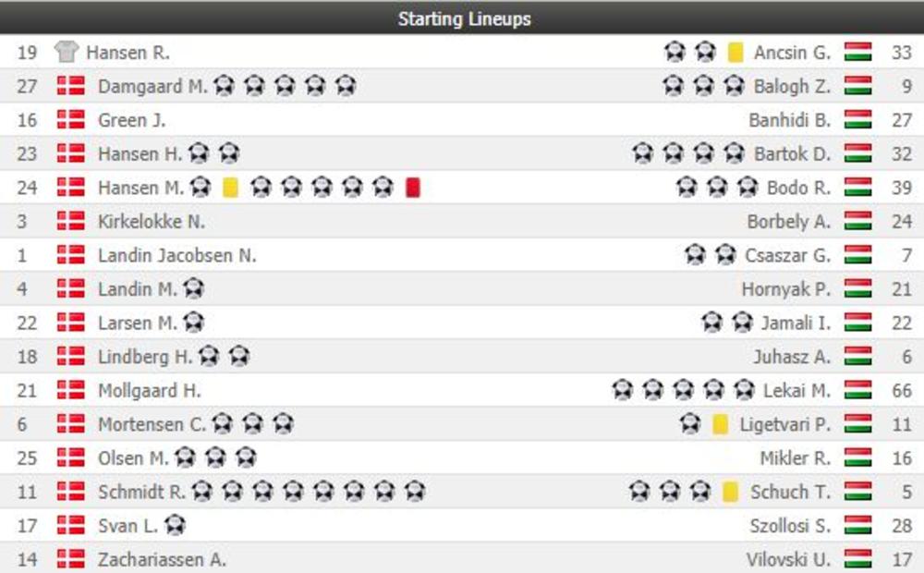
Task: Click the Kirkelokke N. player name
Action: click(x=152, y=222)
